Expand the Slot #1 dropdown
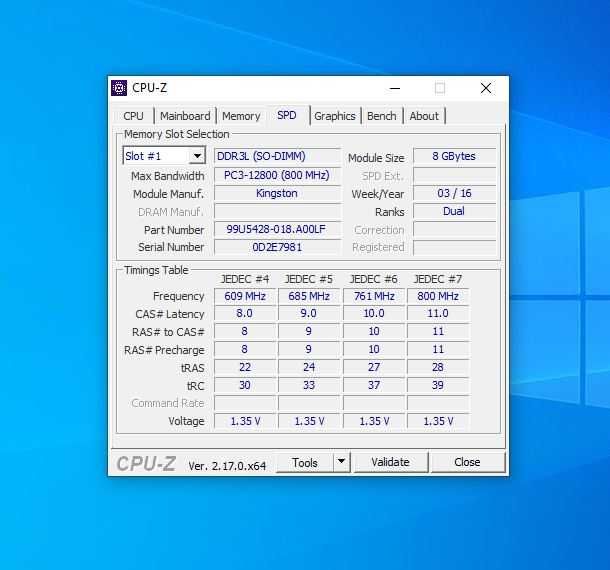Screen dimensions: 610x570 [x=197, y=156]
